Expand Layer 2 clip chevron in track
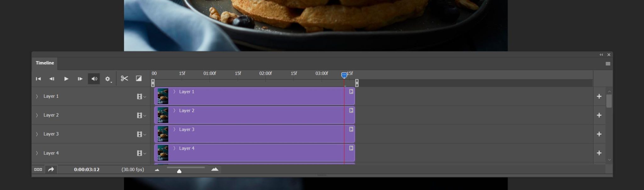Image resolution: width=644 pixels, height=190 pixels. (175, 111)
